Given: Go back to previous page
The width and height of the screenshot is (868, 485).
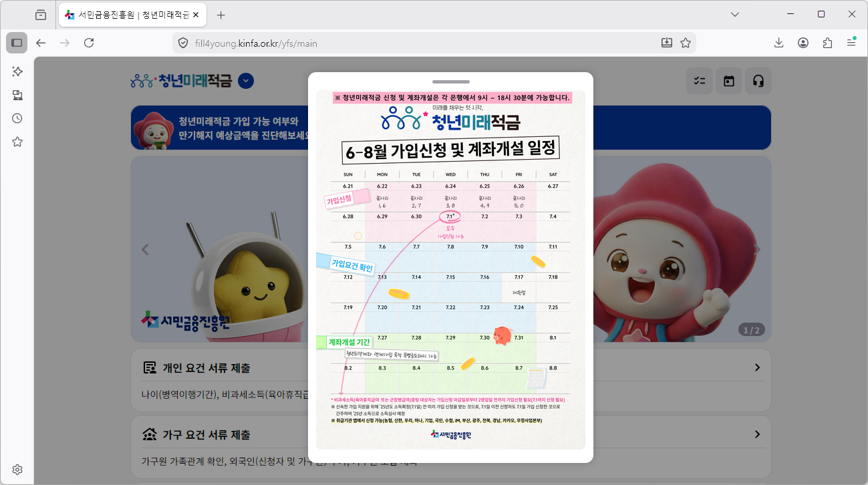Looking at the screenshot, I should 41,43.
